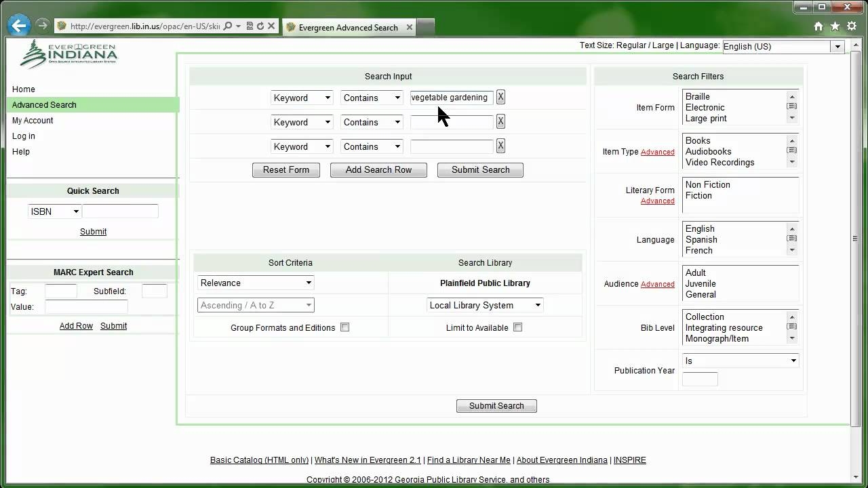Click the Item Type list menu icon

pyautogui.click(x=791, y=150)
